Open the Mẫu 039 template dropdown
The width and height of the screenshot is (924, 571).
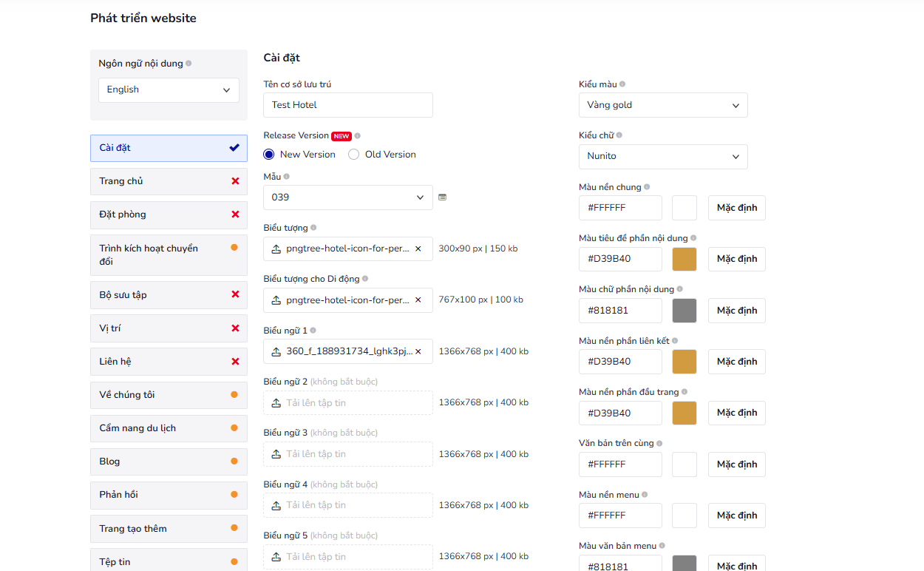pyautogui.click(x=348, y=197)
